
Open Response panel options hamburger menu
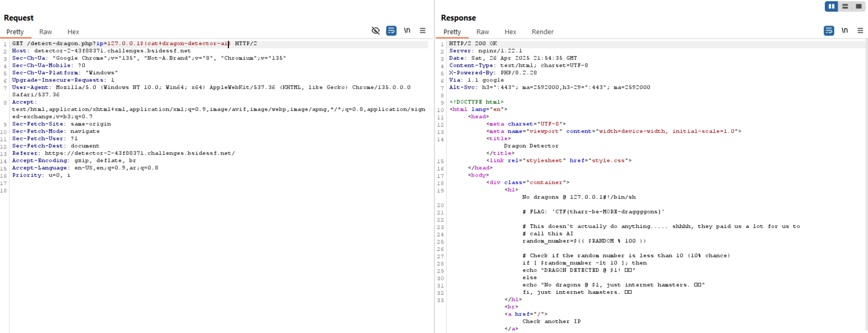(x=860, y=31)
